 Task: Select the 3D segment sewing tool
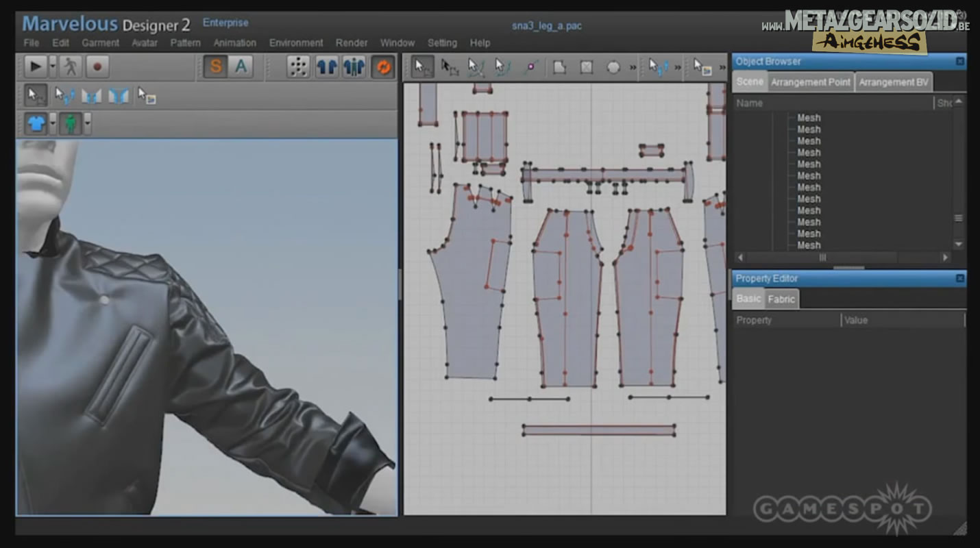pos(91,96)
